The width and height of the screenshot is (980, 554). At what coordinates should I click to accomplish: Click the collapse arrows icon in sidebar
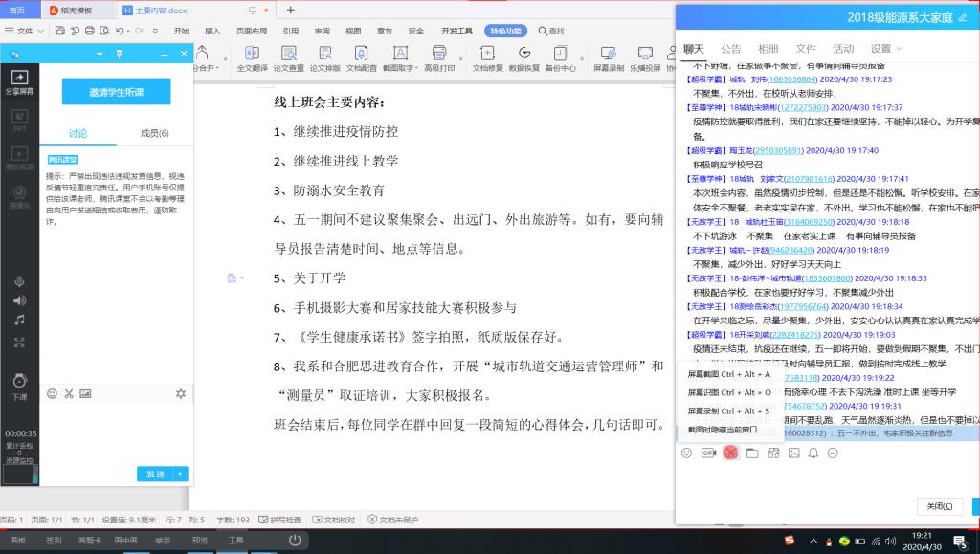point(19,343)
